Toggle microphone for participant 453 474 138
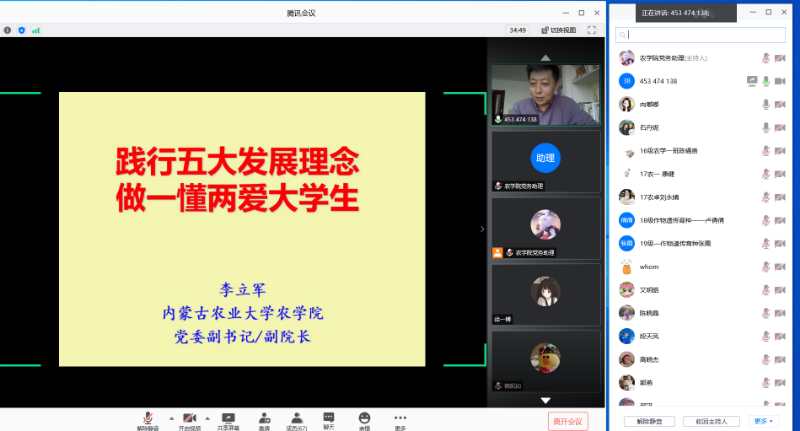Image resolution: width=800 pixels, height=431 pixels. [766, 80]
